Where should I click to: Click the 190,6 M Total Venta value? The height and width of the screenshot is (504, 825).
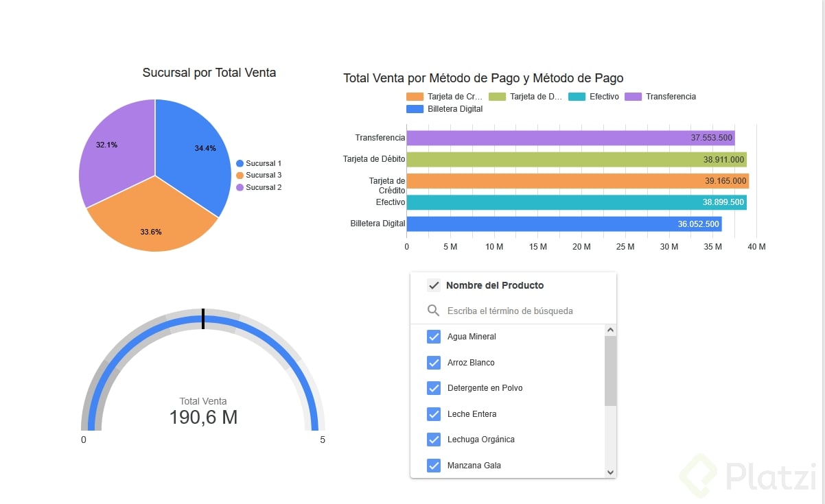[x=203, y=417]
